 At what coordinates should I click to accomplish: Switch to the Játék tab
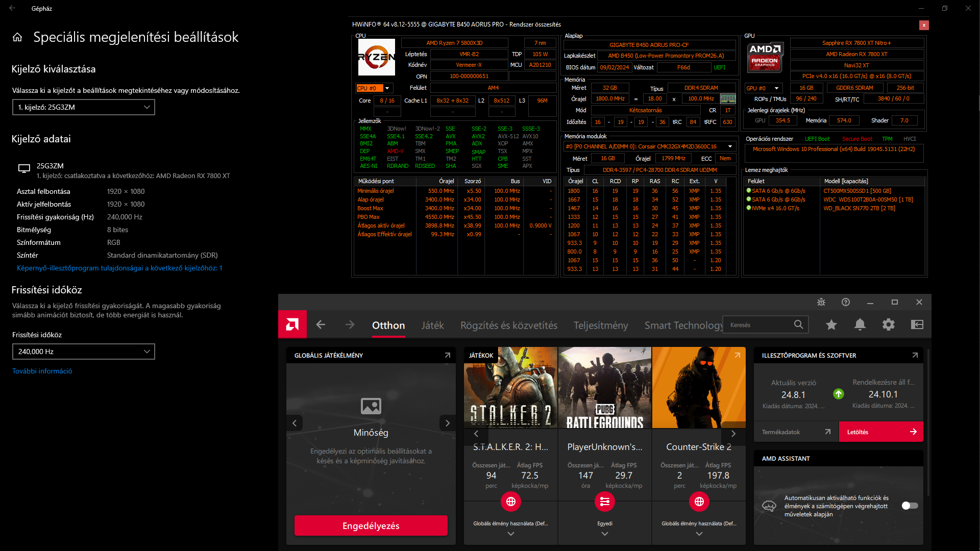[433, 325]
